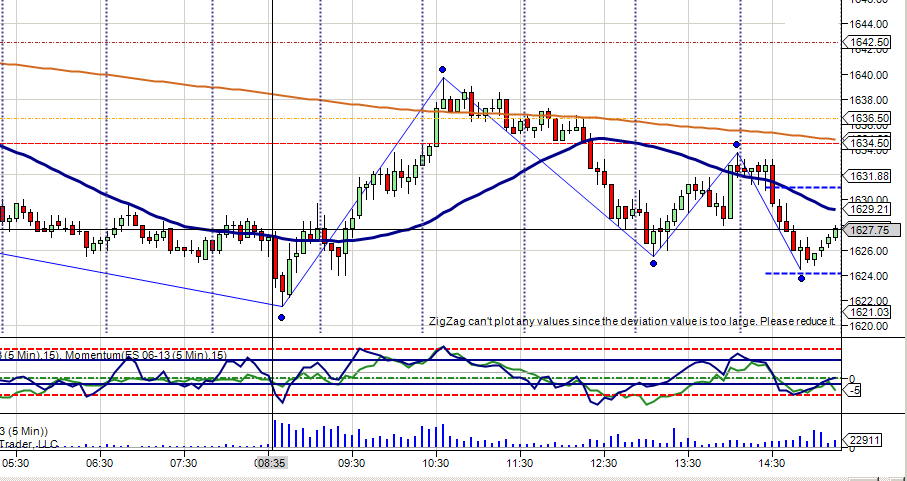The image size is (907, 481).
Task: Click the ZigZag deviation warning message
Action: [x=633, y=321]
